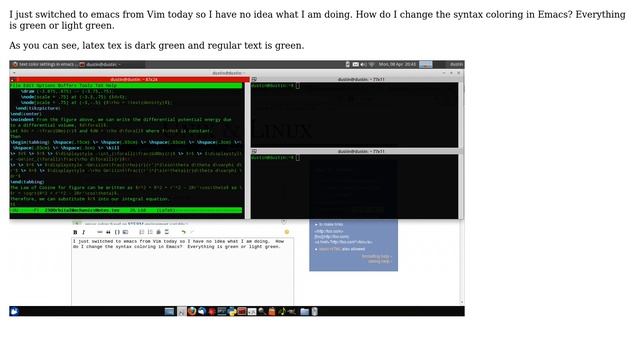This screenshot has height=360, width=640.
Task: Launch Firefox from the bottom dock
Action: (x=192, y=311)
